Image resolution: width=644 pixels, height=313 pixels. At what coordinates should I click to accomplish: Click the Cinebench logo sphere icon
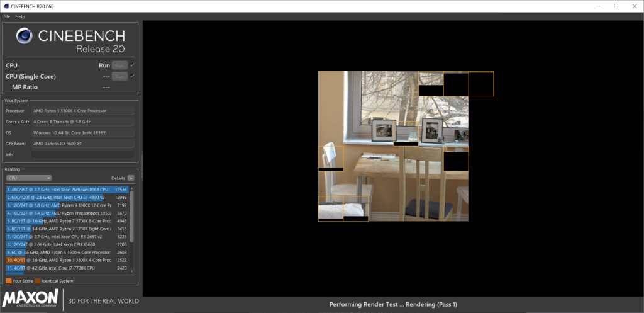pyautogui.click(x=25, y=36)
